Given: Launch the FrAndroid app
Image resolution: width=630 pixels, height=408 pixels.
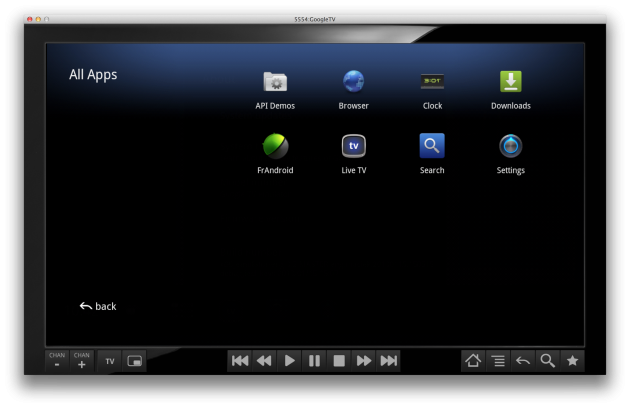Looking at the screenshot, I should [275, 154].
